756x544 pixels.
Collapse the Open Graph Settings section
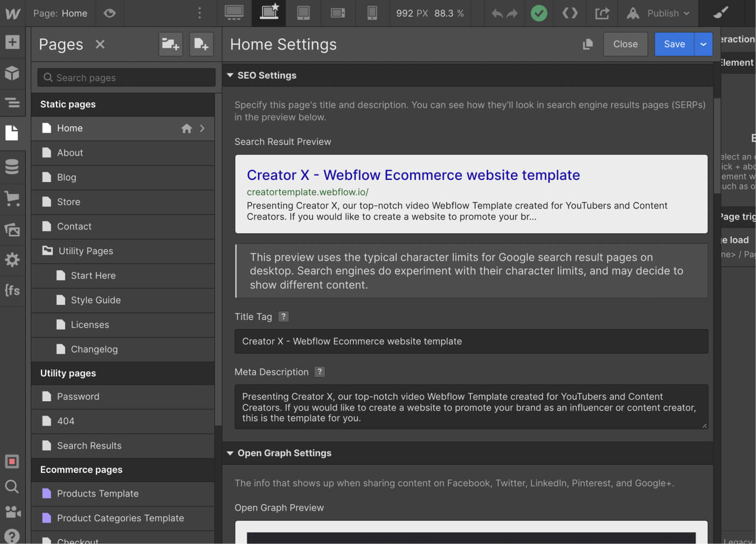(x=230, y=453)
